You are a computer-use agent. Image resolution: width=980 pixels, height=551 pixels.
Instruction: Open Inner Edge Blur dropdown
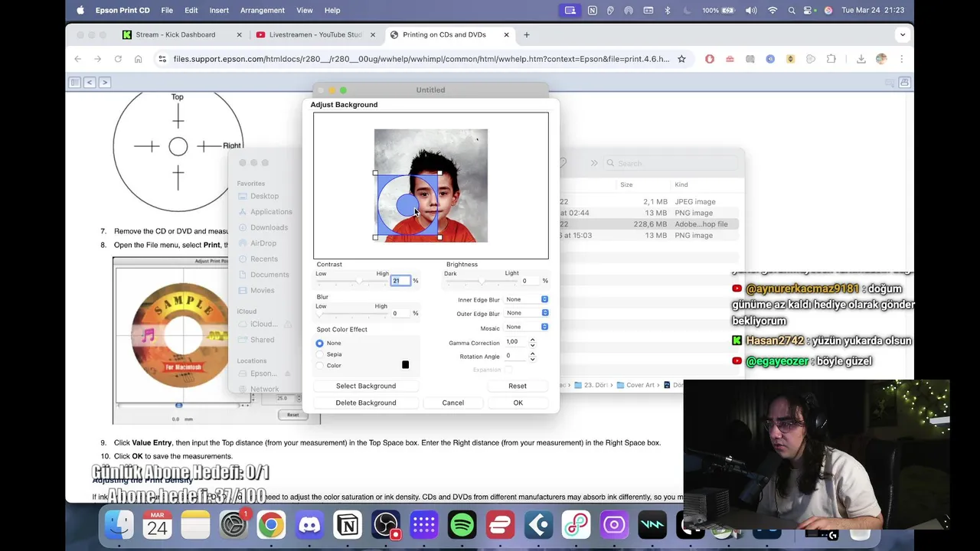point(527,299)
